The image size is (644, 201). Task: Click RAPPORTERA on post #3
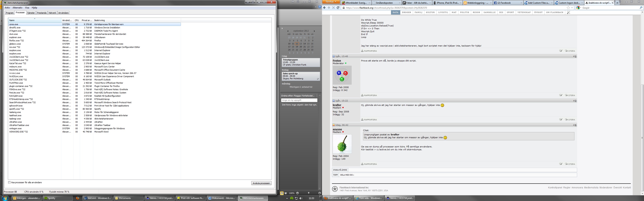click(369, 120)
